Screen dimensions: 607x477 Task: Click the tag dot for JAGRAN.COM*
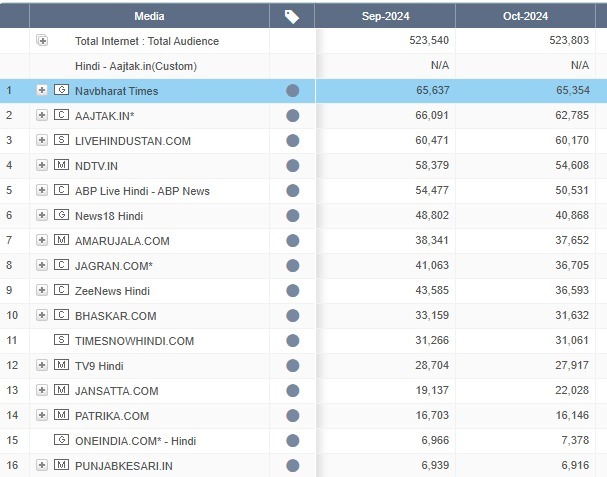(x=293, y=266)
